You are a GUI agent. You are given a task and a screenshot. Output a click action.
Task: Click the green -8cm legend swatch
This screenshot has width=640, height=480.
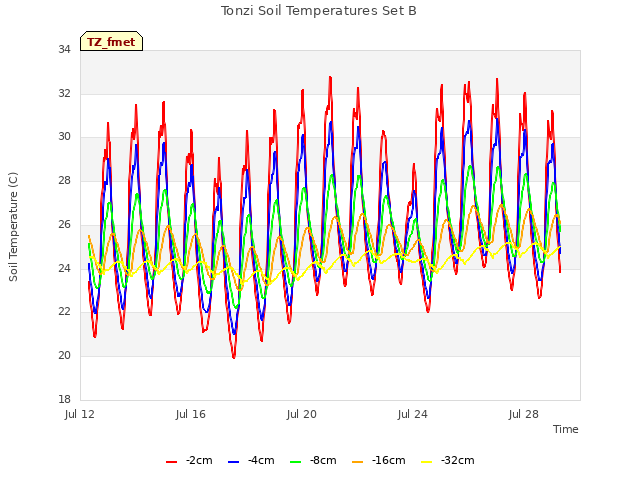[x=296, y=462]
